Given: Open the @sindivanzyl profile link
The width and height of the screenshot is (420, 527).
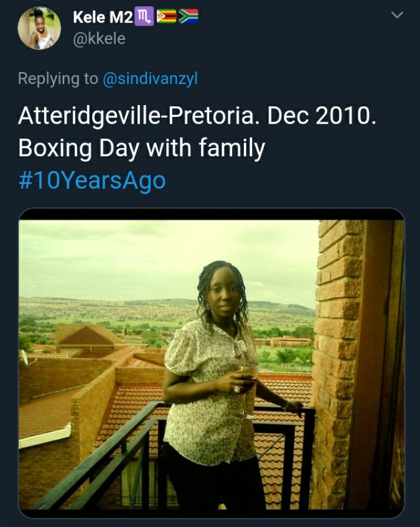Looking at the screenshot, I should (150, 78).
